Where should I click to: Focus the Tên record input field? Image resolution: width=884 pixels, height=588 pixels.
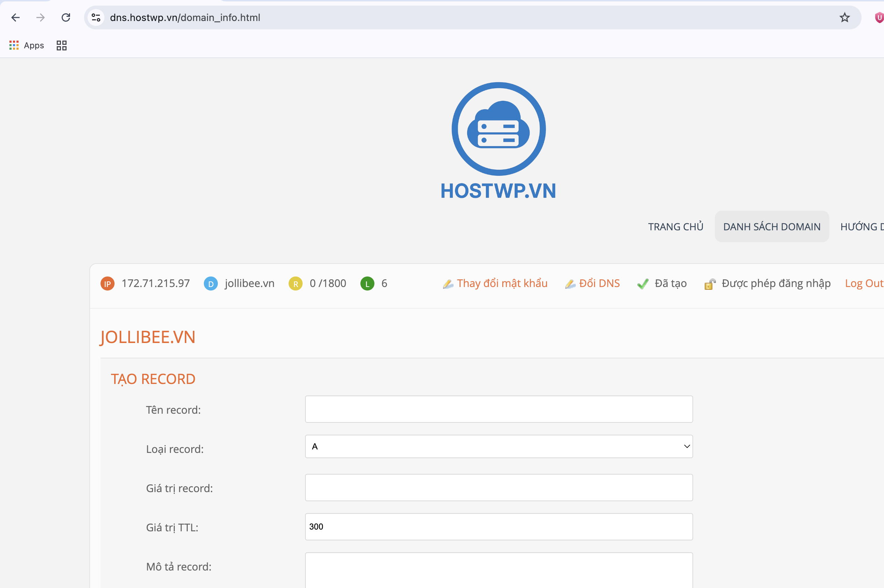coord(499,409)
